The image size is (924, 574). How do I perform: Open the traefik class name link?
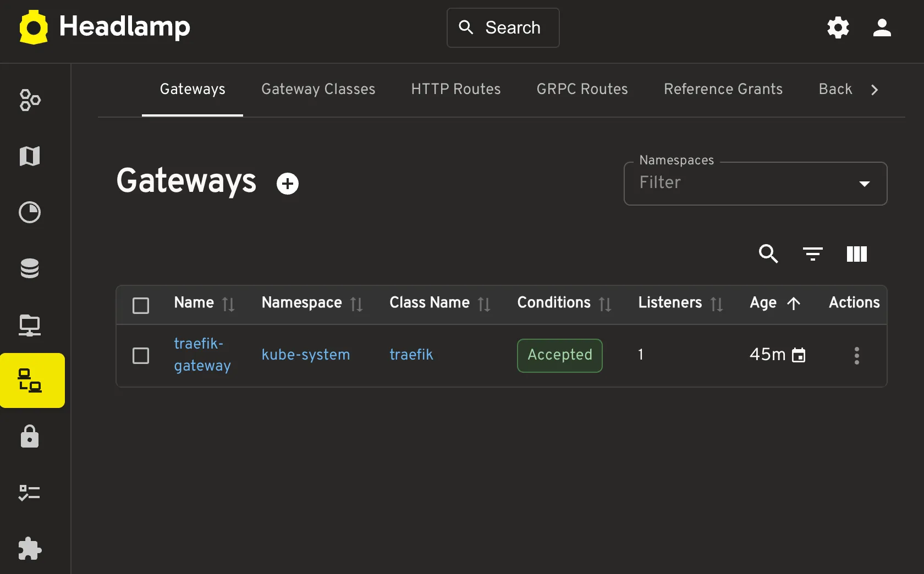tap(411, 355)
